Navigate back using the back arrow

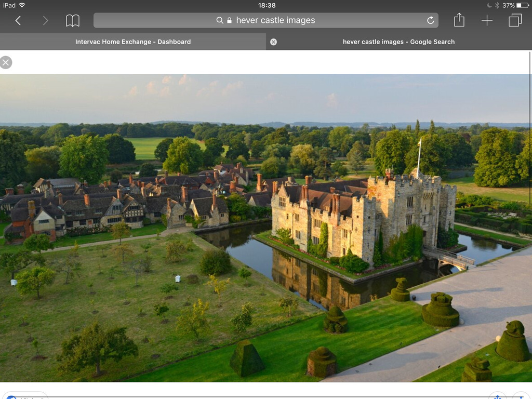pyautogui.click(x=19, y=20)
